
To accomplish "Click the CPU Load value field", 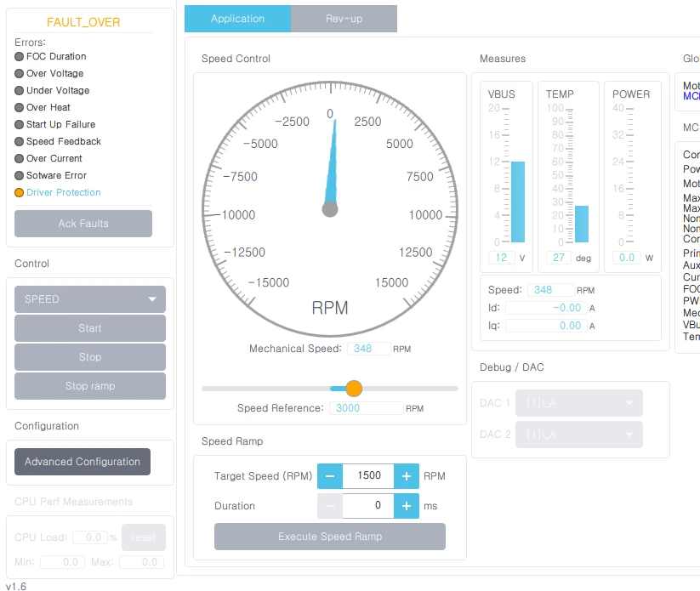I will pos(91,537).
